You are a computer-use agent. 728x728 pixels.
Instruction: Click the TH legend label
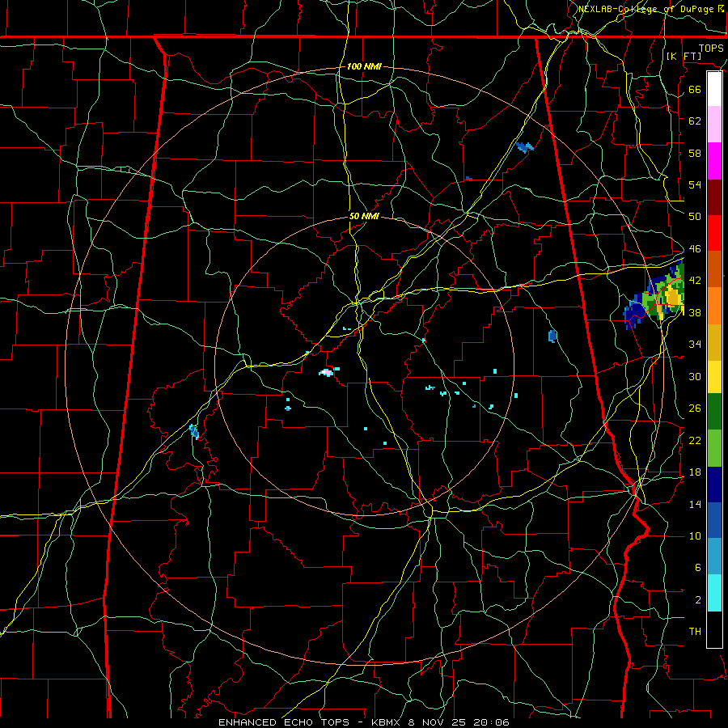pyautogui.click(x=695, y=632)
